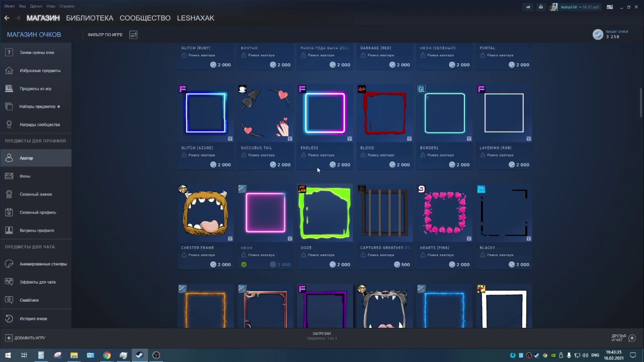This screenshot has width=644, height=362.
Task: Open Анимированные стикеры section
Action: click(36, 264)
